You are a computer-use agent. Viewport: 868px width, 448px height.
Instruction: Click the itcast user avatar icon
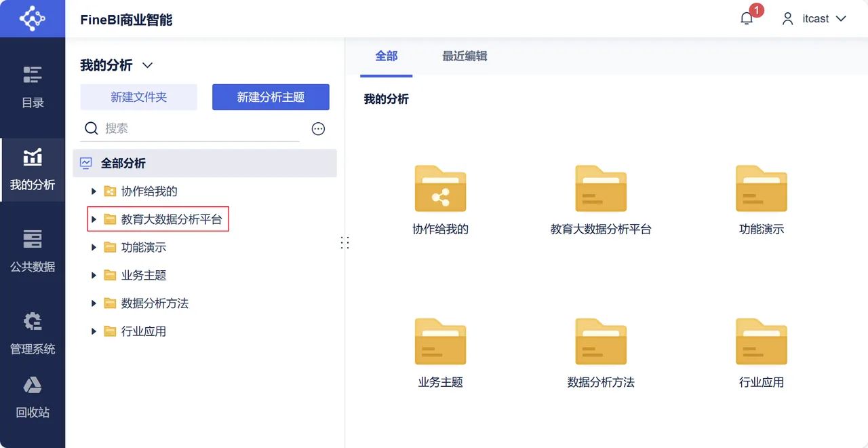(787, 18)
